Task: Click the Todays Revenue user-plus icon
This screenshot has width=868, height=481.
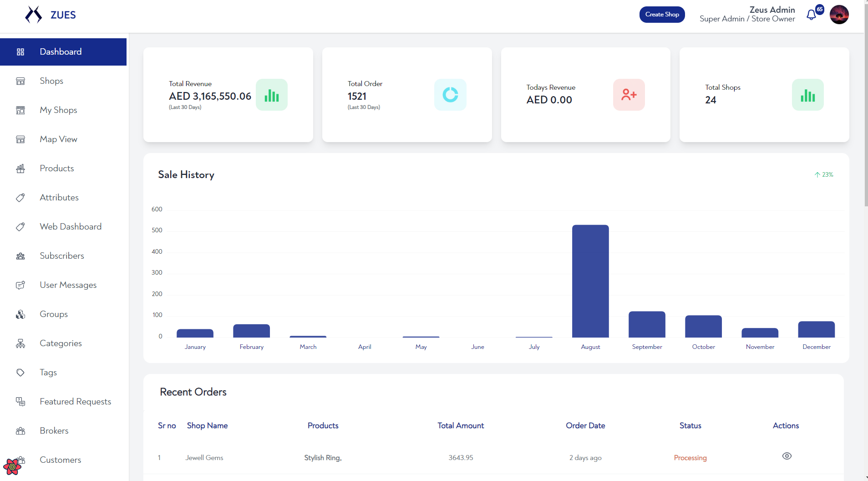Action: click(629, 95)
